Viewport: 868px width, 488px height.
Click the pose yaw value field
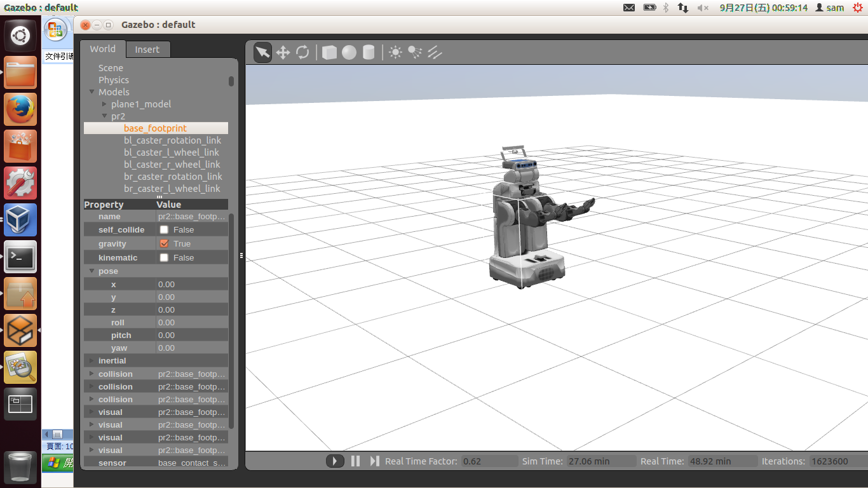coord(192,348)
